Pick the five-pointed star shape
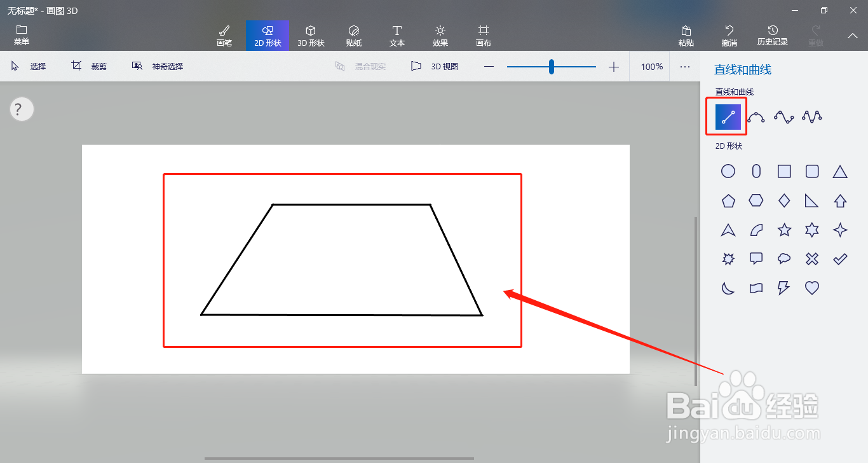Viewport: 868px width, 463px height. pyautogui.click(x=784, y=230)
